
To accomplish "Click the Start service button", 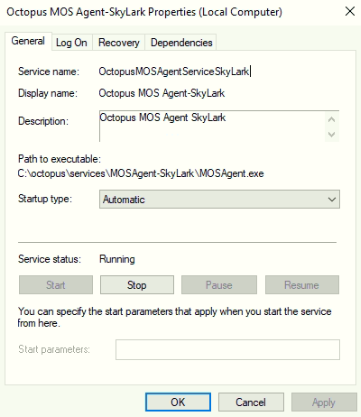I will [x=56, y=285].
